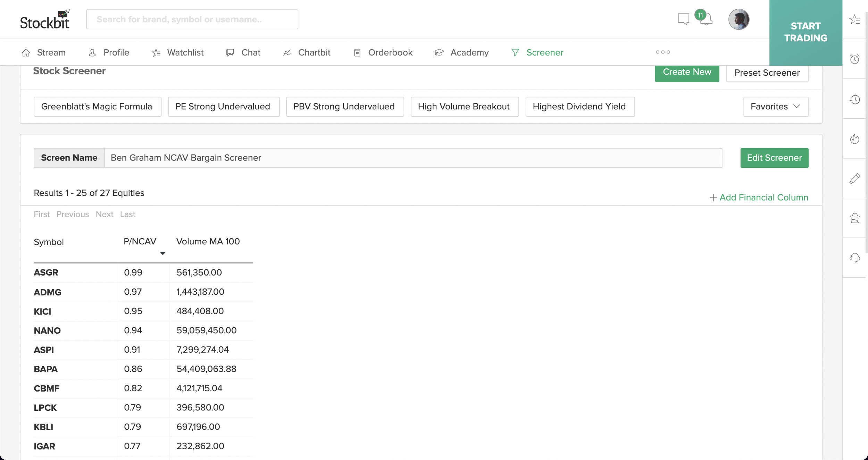Expand the Favorites dropdown
868x460 pixels.
(776, 107)
